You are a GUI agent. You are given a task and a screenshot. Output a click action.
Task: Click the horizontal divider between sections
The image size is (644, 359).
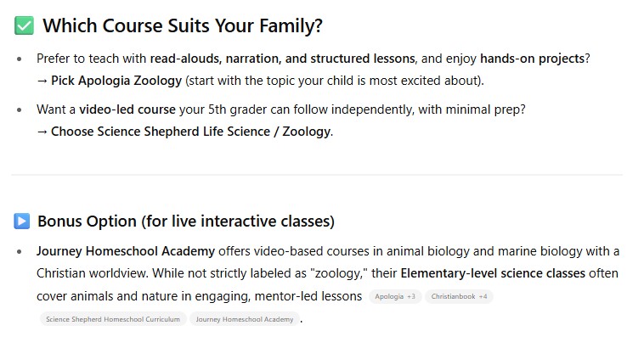317,176
